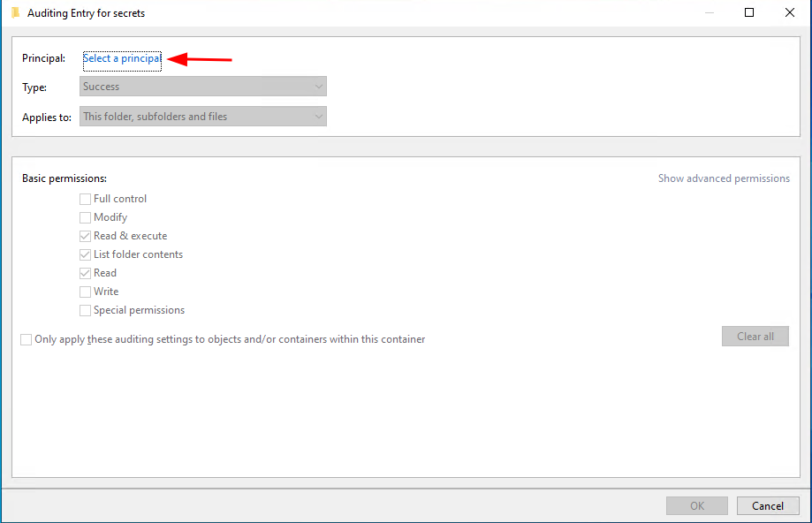
Task: Minimize the Auditing Entry window
Action: [709, 12]
